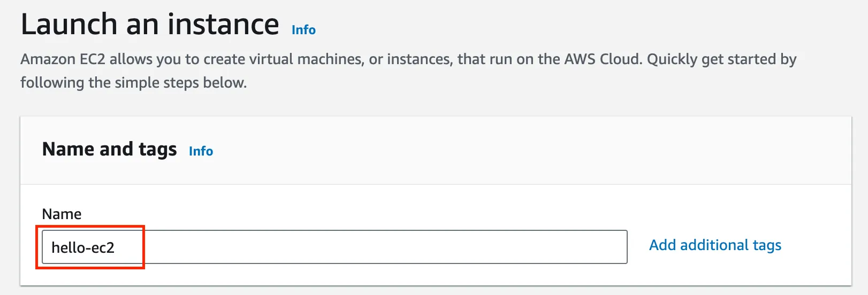Click Quickly get started by in description
The height and width of the screenshot is (295, 868).
click(x=721, y=59)
